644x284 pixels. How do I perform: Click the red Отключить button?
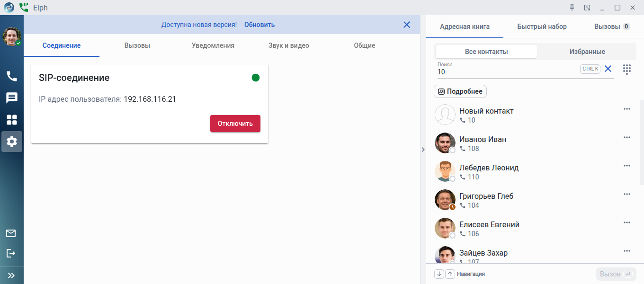[235, 124]
